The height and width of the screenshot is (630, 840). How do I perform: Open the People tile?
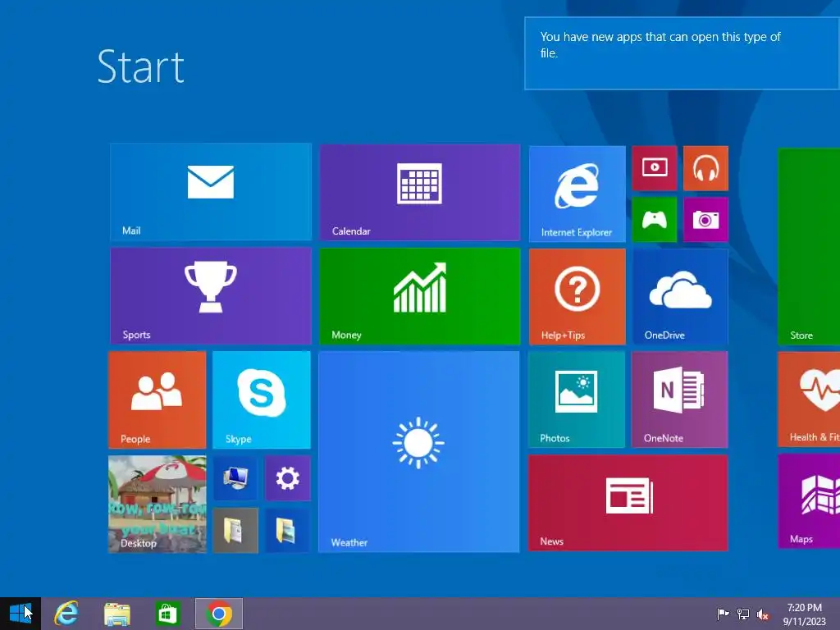(157, 399)
